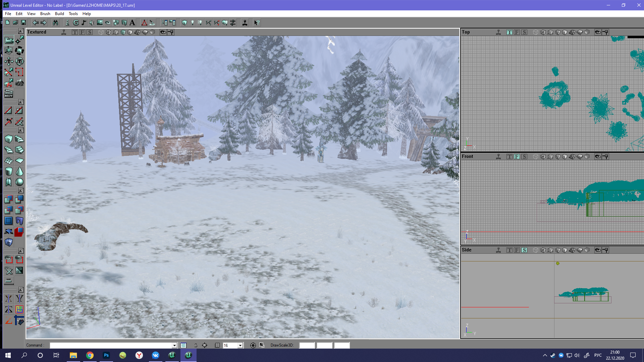The height and width of the screenshot is (362, 644).
Task: Open Photoshop from the Windows taskbar
Action: click(x=106, y=355)
